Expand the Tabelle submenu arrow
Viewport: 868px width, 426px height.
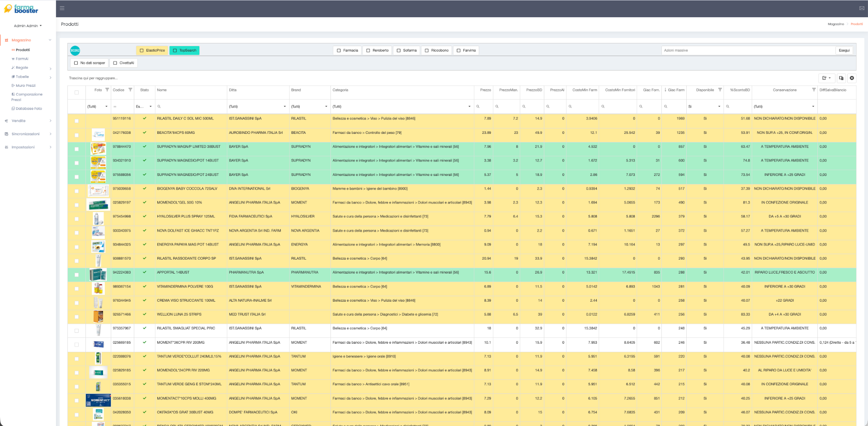point(50,78)
